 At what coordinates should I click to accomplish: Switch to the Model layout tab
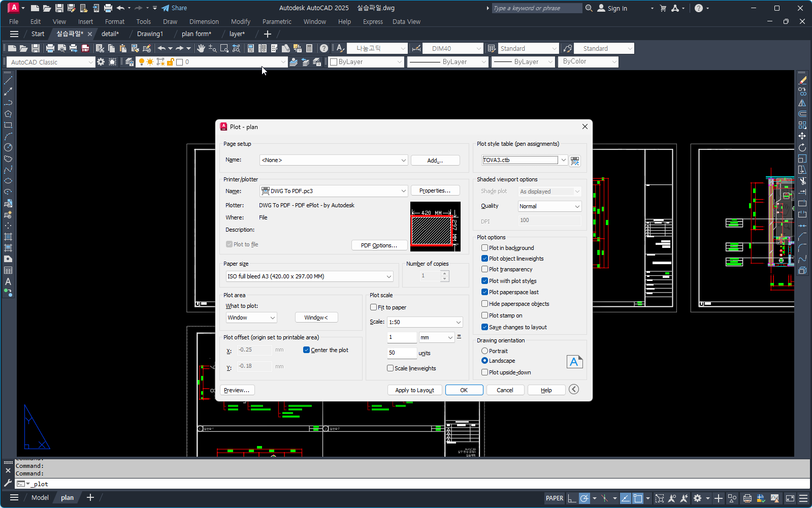tap(40, 498)
